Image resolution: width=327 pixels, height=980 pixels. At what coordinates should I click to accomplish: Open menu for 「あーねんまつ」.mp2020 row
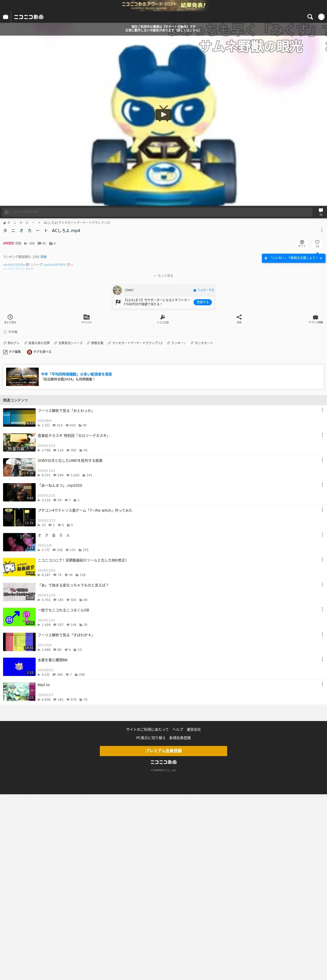322,485
